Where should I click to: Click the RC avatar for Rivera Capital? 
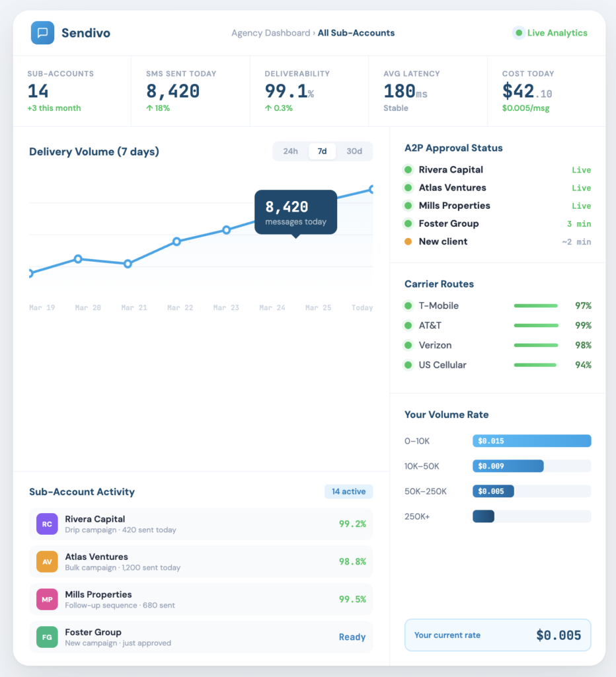pos(47,524)
